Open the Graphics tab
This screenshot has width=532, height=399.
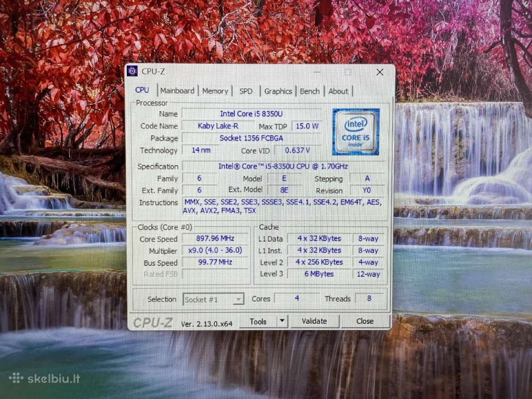[x=278, y=91]
